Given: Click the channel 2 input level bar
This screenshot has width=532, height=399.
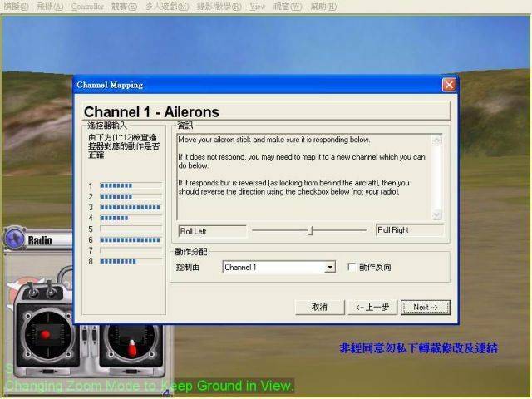Looking at the screenshot, I should pos(131,196).
